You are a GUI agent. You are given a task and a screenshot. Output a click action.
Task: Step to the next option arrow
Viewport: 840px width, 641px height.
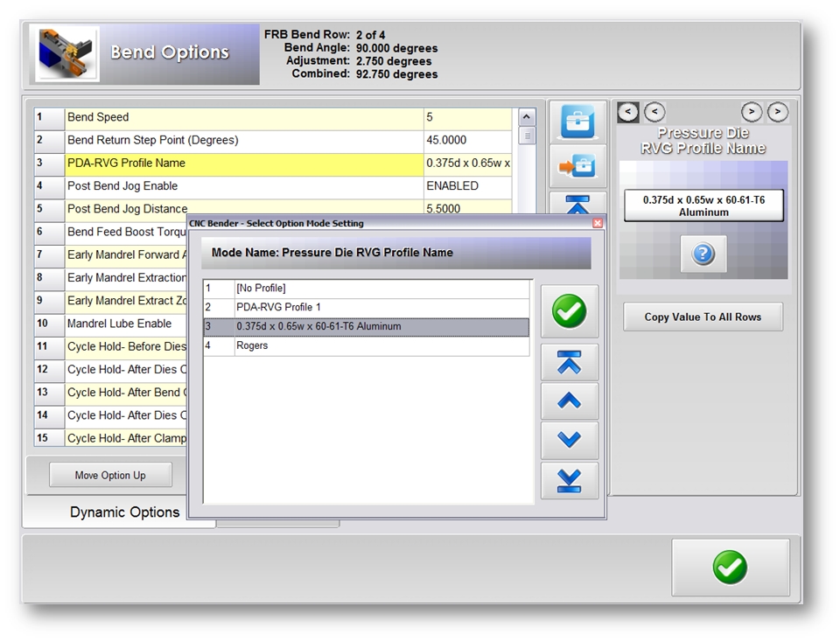tap(752, 112)
